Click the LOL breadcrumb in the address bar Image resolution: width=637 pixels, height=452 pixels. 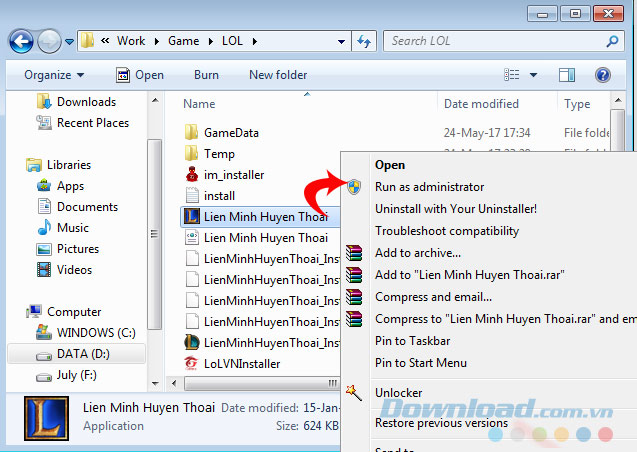[x=232, y=41]
